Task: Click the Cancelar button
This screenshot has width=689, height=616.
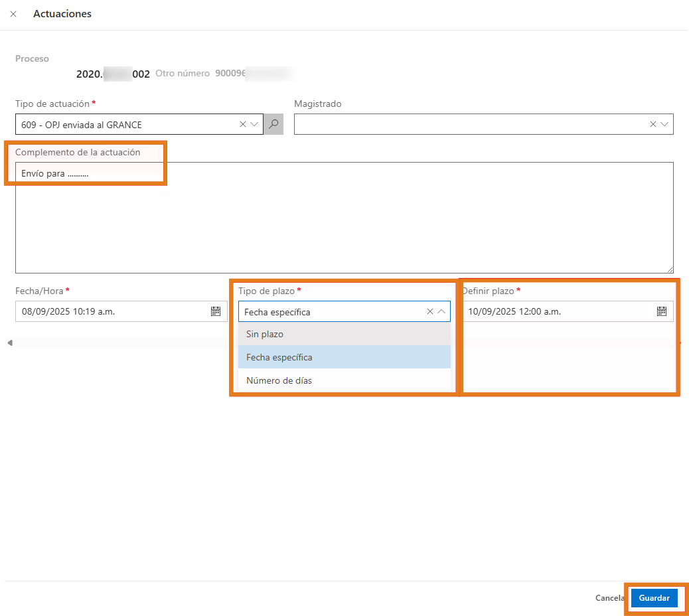Action: click(x=609, y=598)
